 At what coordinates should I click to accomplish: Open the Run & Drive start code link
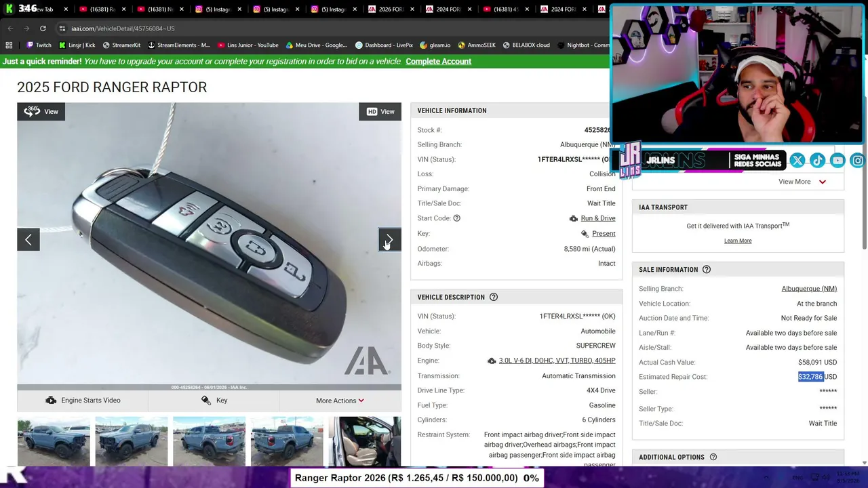[597, 218]
